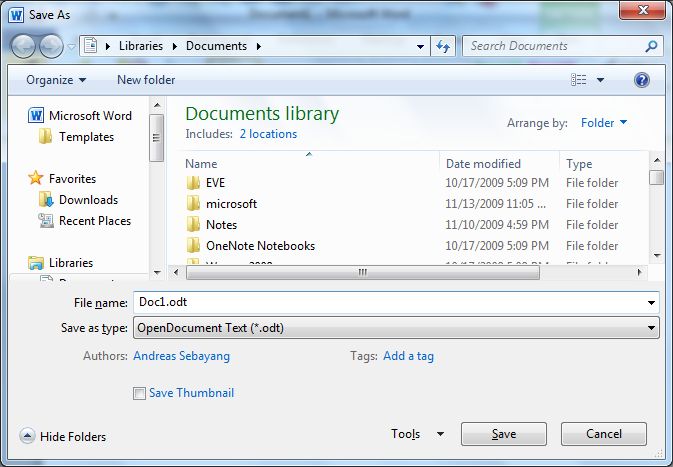Select Libraries in the address path

(141, 46)
